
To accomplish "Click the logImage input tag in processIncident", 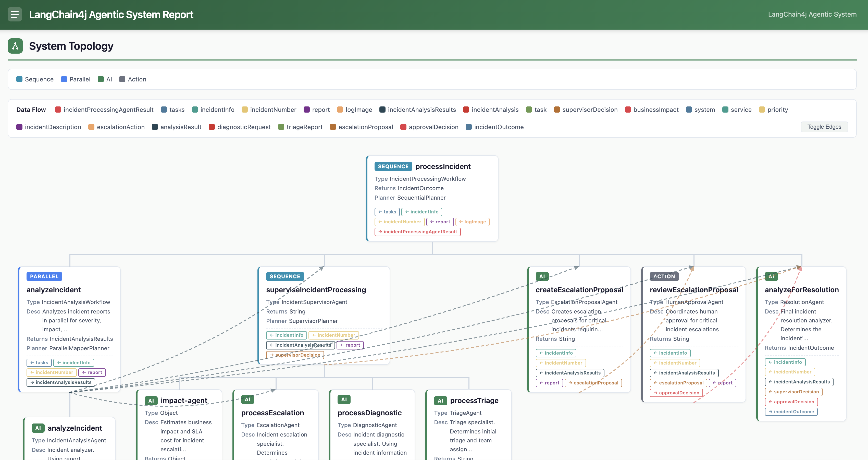I will [472, 222].
